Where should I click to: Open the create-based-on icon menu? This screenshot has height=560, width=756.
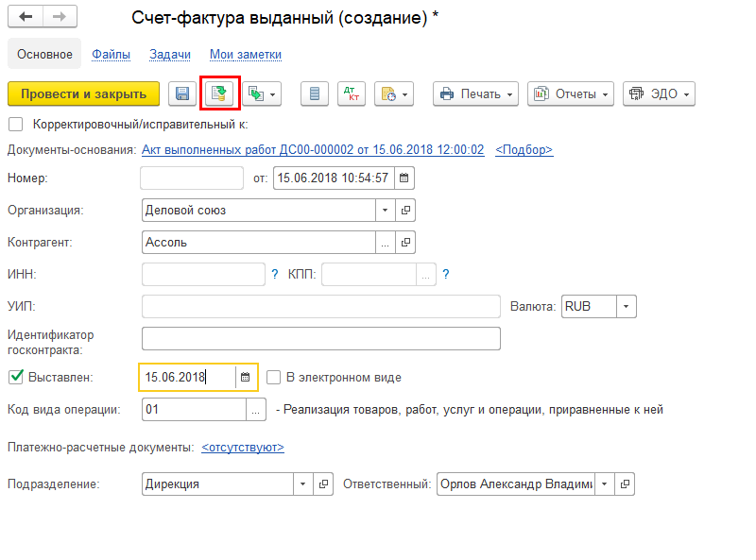[x=262, y=93]
